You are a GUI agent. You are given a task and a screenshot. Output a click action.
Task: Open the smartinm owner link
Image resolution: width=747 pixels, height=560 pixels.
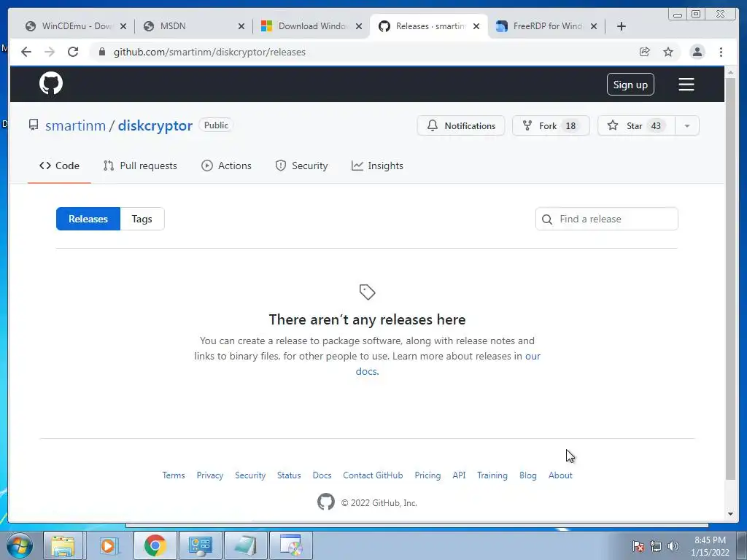coord(75,125)
